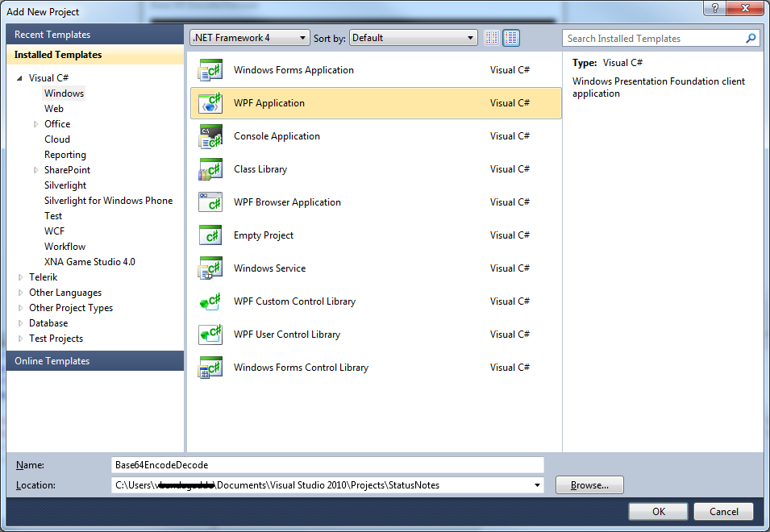Click the search magnifier in Search Installed Templates
This screenshot has width=770, height=532.
pos(751,38)
